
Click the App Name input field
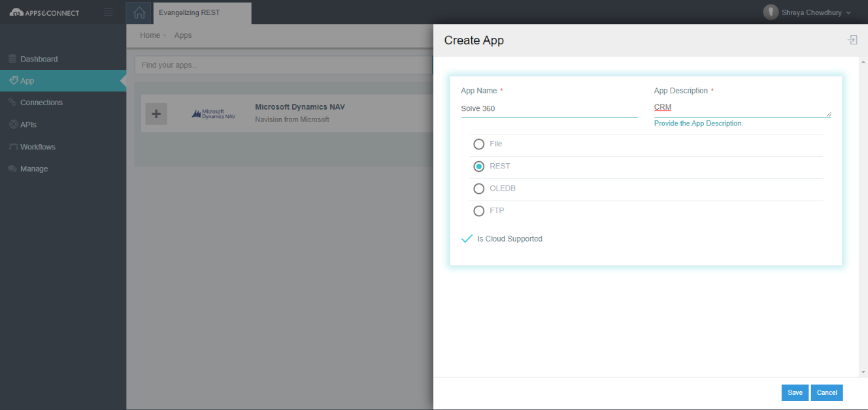pyautogui.click(x=549, y=108)
